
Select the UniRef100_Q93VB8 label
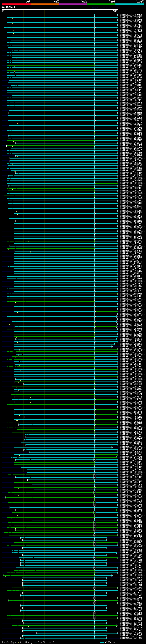tap(131, 65)
